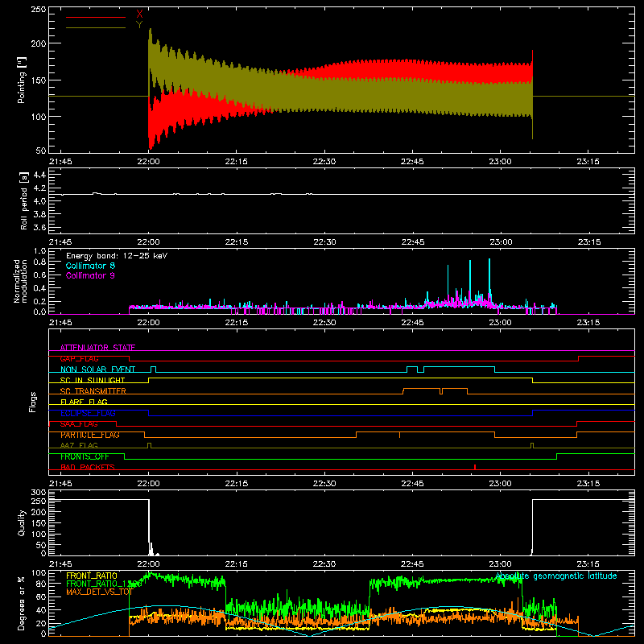This screenshot has height=644, width=644.
Task: Click the 250 tick on Pointing axis
Action: coord(39,9)
